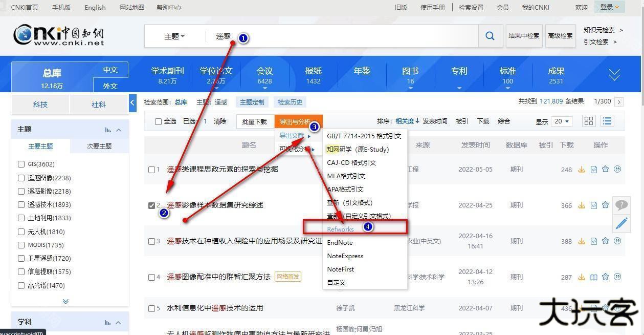Switch to list view of results
Screen dimensions: 644x335
[x=607, y=121]
